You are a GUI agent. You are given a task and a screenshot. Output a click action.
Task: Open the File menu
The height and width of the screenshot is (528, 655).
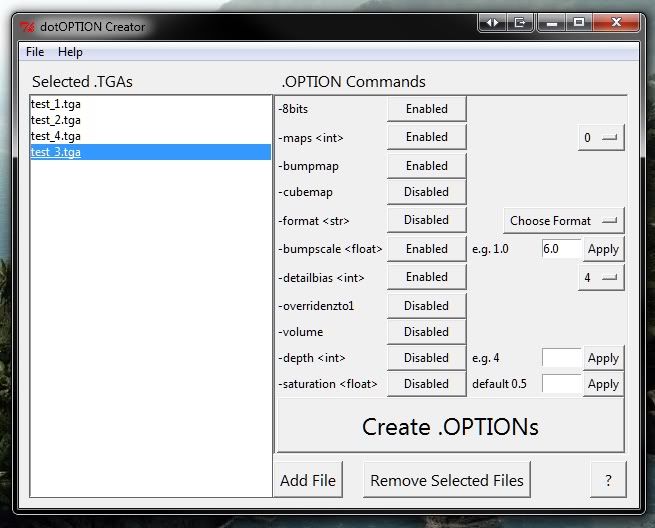[x=35, y=52]
